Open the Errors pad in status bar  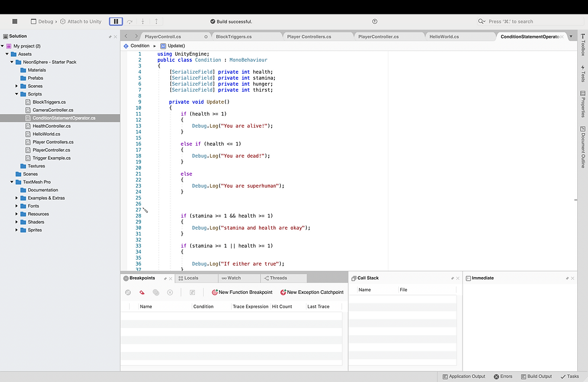[503, 377]
